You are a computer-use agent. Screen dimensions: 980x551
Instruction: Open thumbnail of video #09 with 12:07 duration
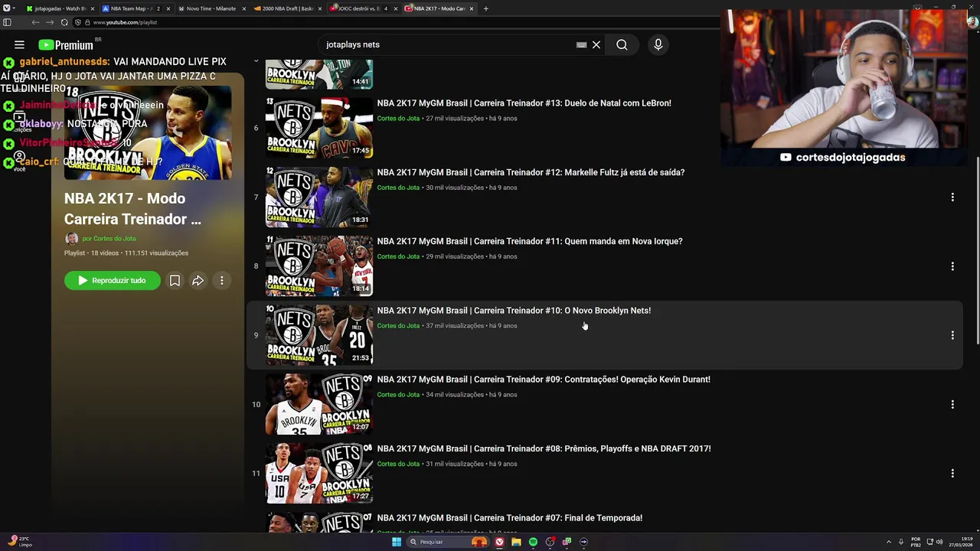(319, 404)
